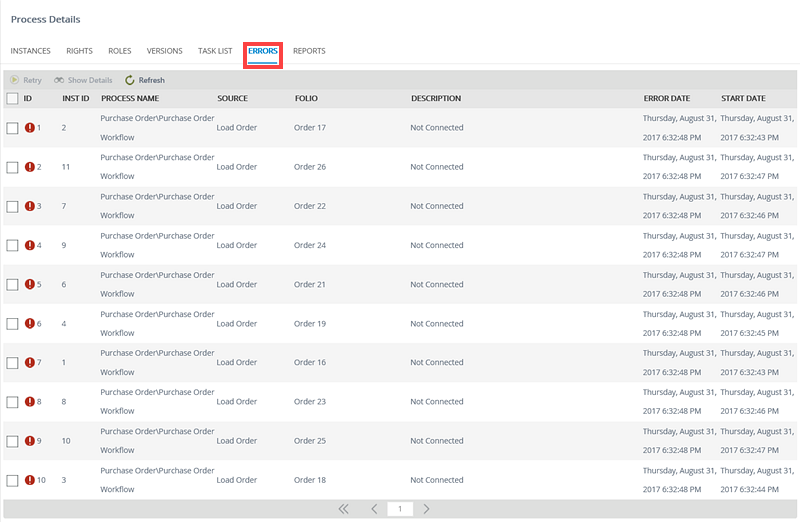The image size is (800, 522).
Task: Click the red error icon for ID 5
Action: click(x=30, y=285)
